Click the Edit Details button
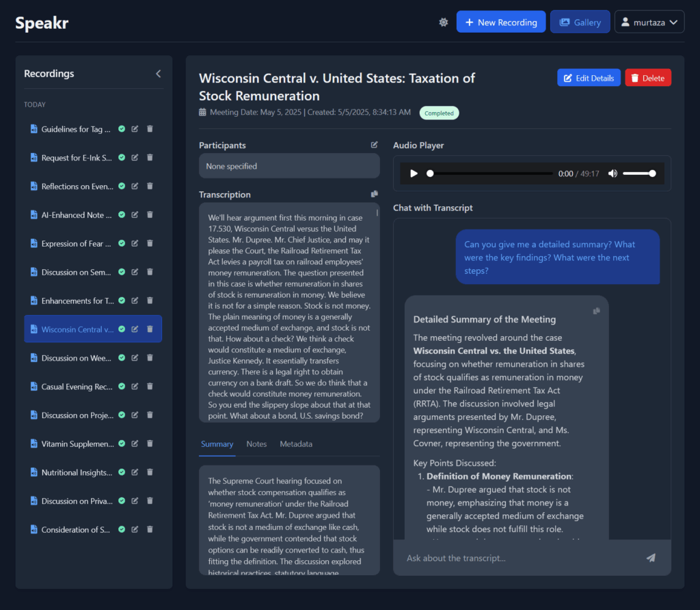The height and width of the screenshot is (610, 700). click(x=589, y=78)
